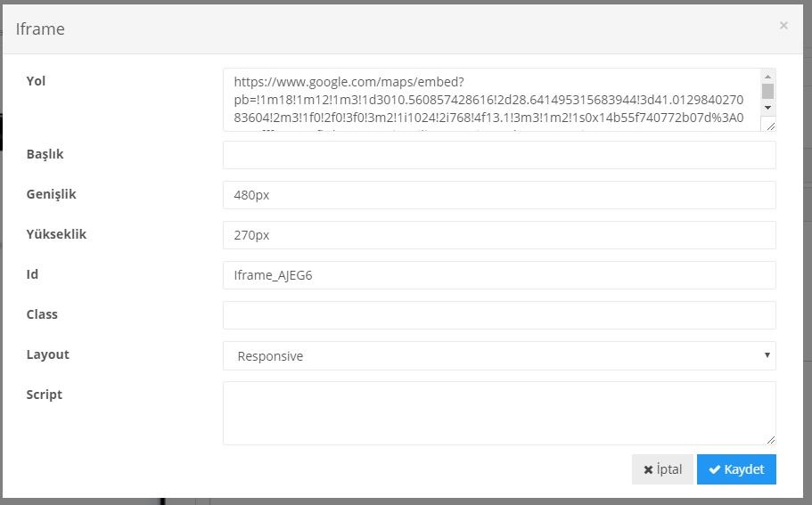Click the Yol URL text area

[490, 99]
